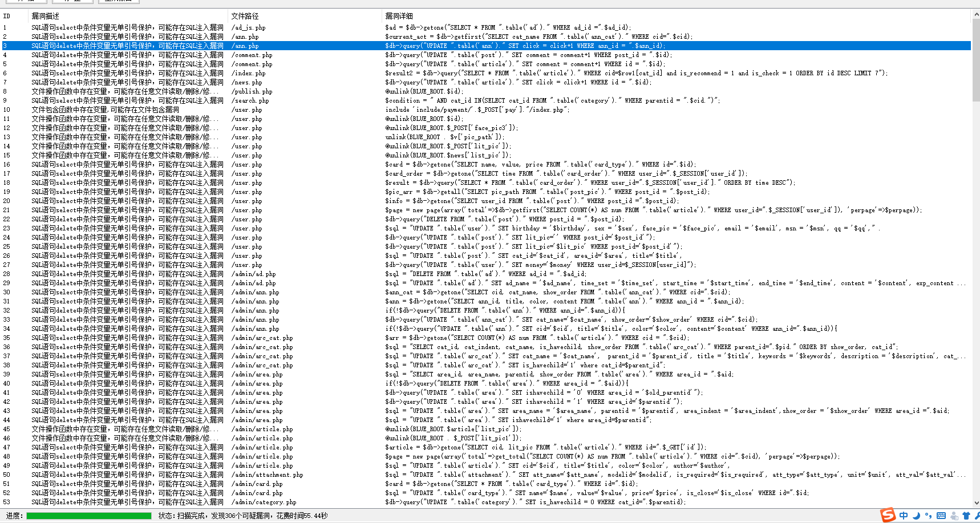This screenshot has width=980, height=523.
Task: Click the /admin/card.php path in row 51
Action: (x=257, y=484)
